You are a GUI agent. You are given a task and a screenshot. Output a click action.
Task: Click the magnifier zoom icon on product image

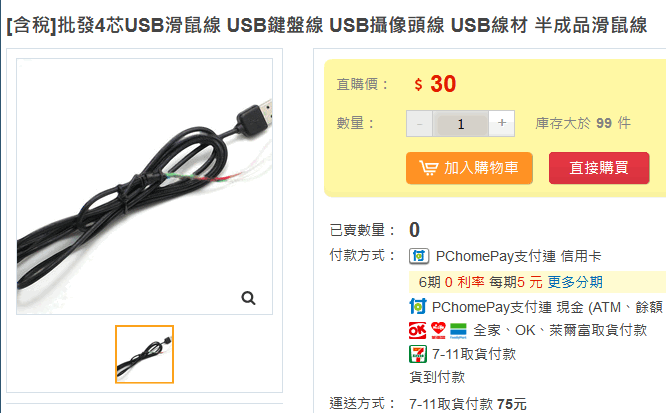(x=248, y=298)
